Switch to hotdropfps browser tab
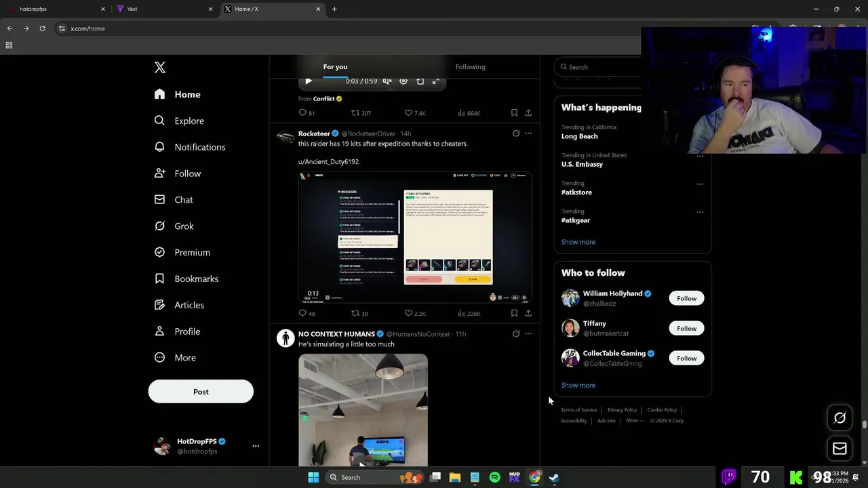Screen dimensions: 868x488 57,9
